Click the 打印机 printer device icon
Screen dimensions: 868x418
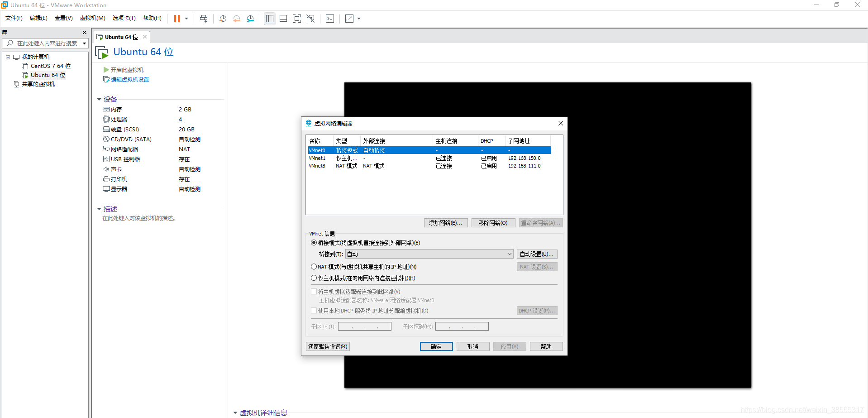[106, 179]
